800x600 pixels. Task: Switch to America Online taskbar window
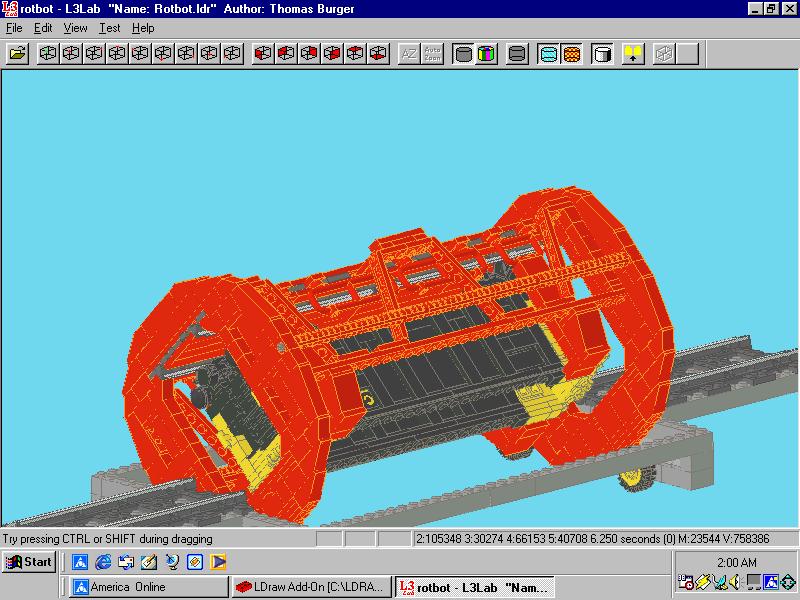(x=149, y=587)
